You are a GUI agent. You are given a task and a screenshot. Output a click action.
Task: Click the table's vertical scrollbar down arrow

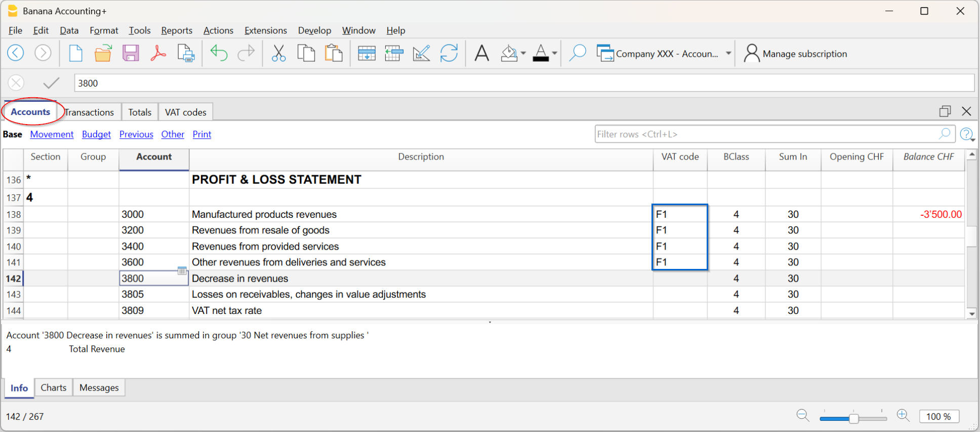point(971,313)
